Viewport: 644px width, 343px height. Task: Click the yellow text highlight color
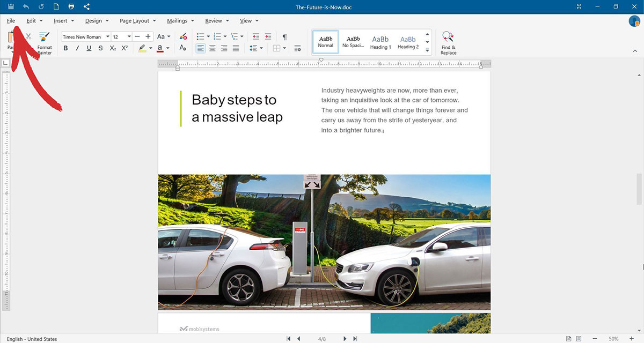[142, 48]
